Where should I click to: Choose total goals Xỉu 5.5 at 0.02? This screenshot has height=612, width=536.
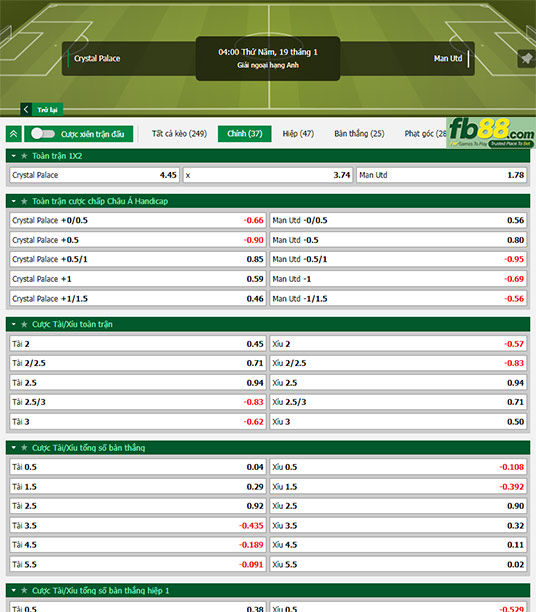[x=398, y=565]
